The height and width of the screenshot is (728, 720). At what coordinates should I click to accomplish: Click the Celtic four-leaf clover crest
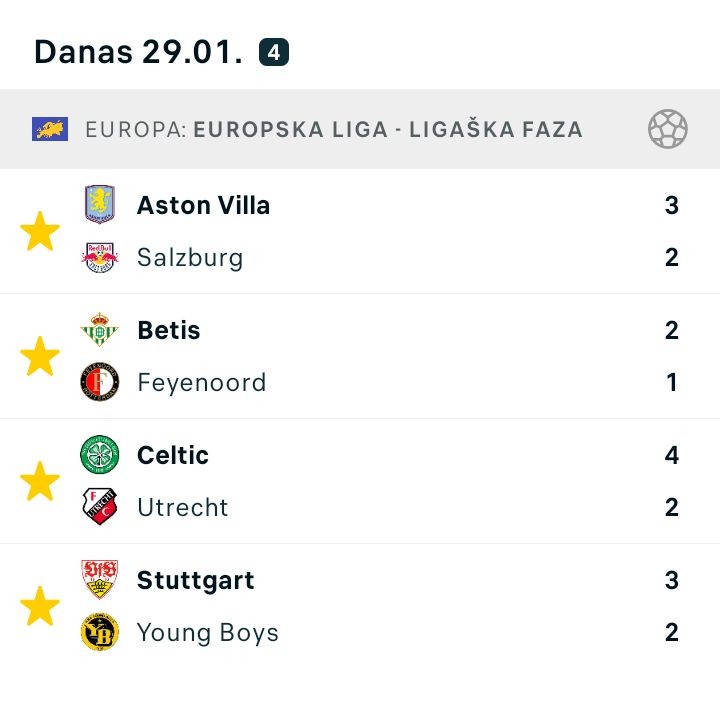coord(100,455)
